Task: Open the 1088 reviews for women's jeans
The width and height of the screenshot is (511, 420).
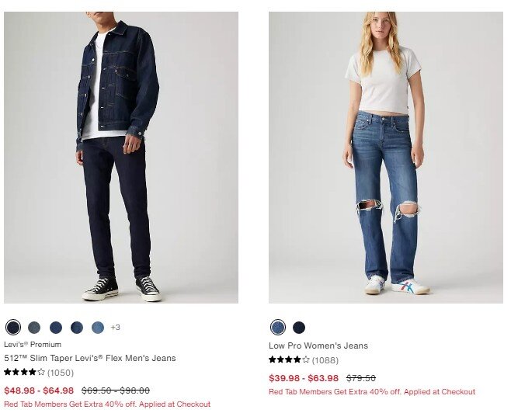Action: (x=325, y=360)
